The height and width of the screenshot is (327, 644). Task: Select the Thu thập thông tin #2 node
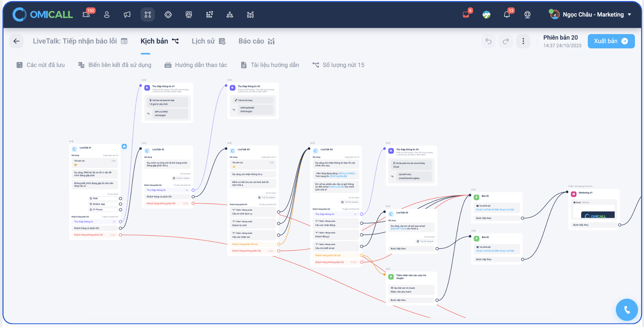(x=253, y=101)
